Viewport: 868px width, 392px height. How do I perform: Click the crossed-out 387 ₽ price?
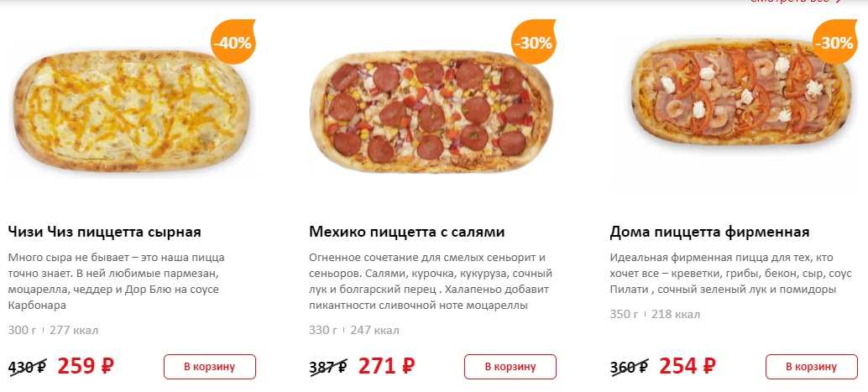pyautogui.click(x=328, y=367)
